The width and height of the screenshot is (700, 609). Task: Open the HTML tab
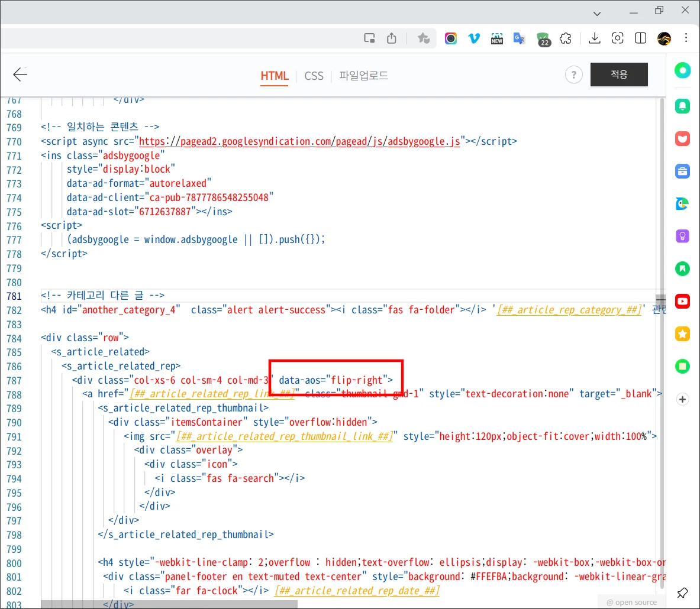[274, 76]
